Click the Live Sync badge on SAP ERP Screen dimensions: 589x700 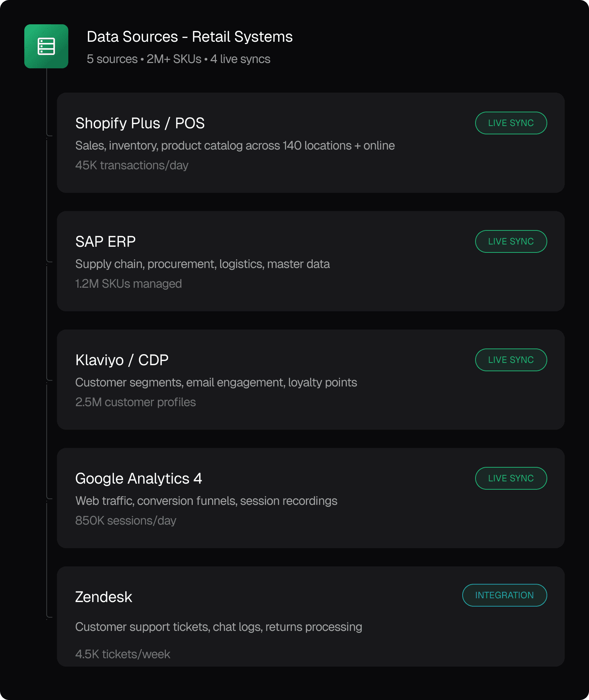[x=510, y=241]
